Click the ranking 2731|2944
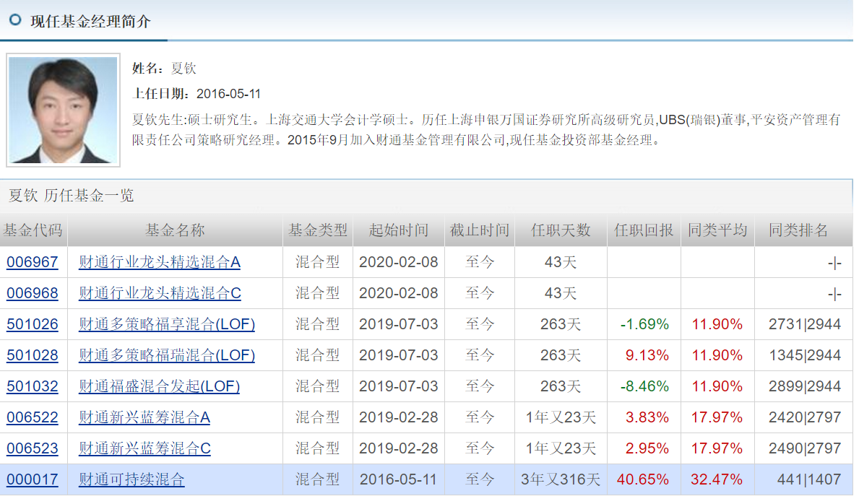Screen dimensions: 859x504 pyautogui.click(x=805, y=324)
